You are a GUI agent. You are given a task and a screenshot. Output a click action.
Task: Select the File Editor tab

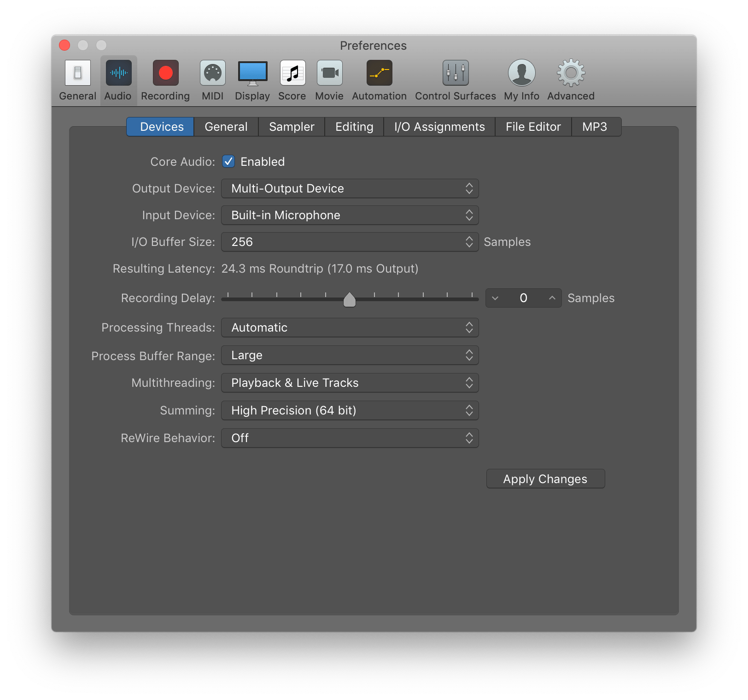pyautogui.click(x=532, y=126)
